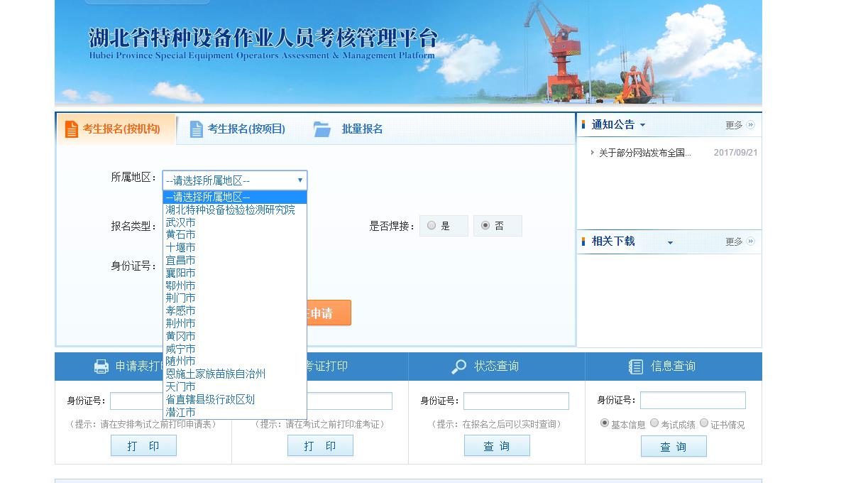Click the magnifier icon beside 状态查询
This screenshot has height=483, width=868.
[459, 367]
